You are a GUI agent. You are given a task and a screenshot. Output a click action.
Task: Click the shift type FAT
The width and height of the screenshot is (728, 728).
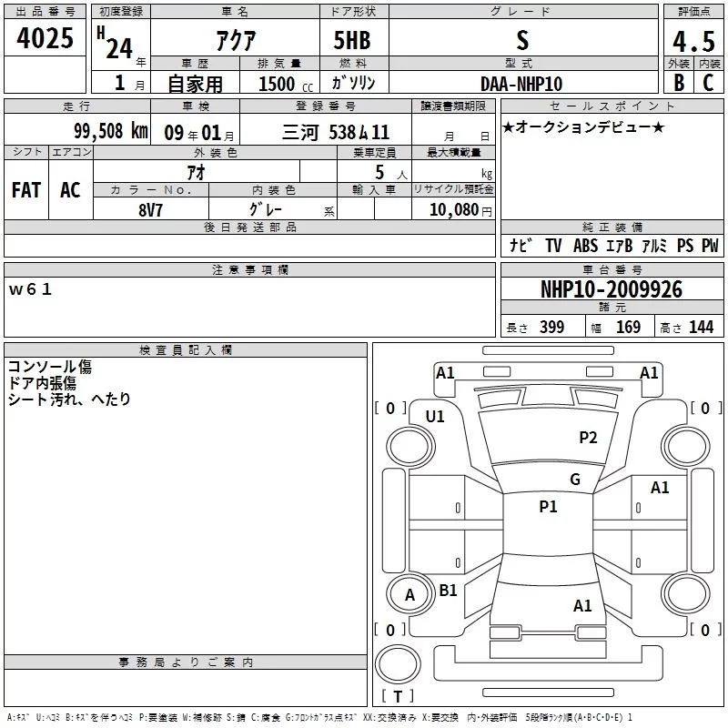[x=26, y=190]
